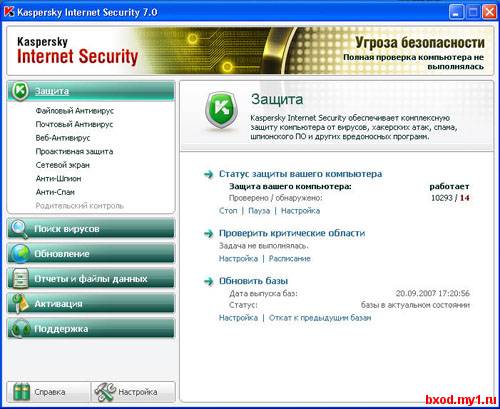Open Проверить критические области task
This screenshot has height=409, width=500.
click(x=292, y=233)
